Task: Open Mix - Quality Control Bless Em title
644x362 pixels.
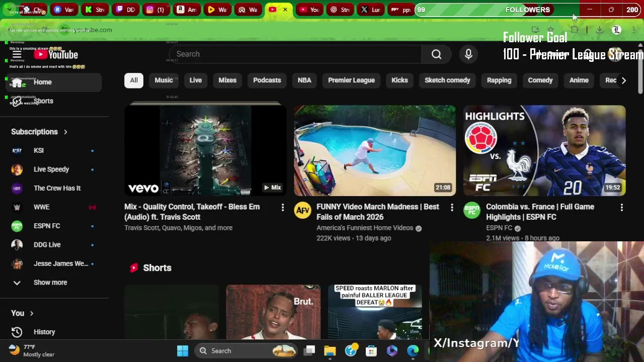Action: coord(192,212)
